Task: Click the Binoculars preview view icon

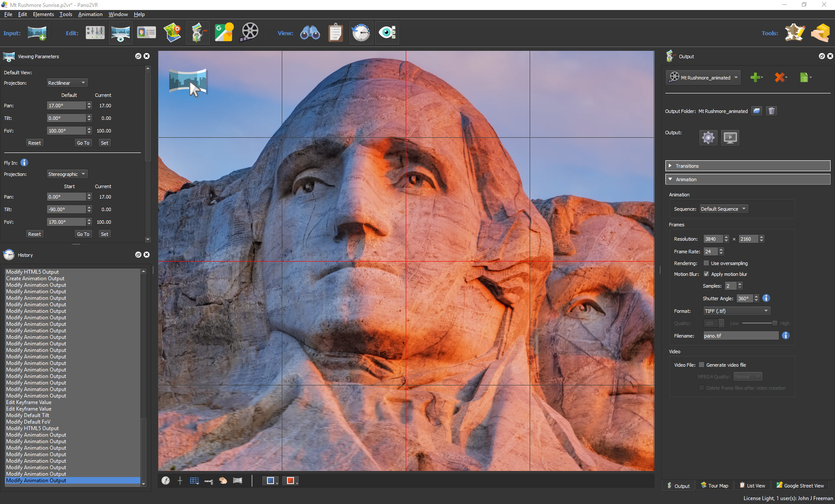Action: (310, 33)
